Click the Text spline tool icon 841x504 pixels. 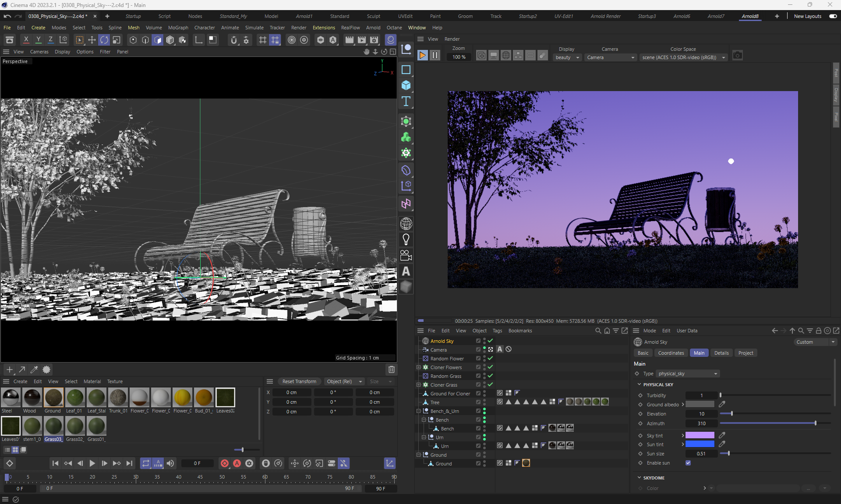(406, 102)
